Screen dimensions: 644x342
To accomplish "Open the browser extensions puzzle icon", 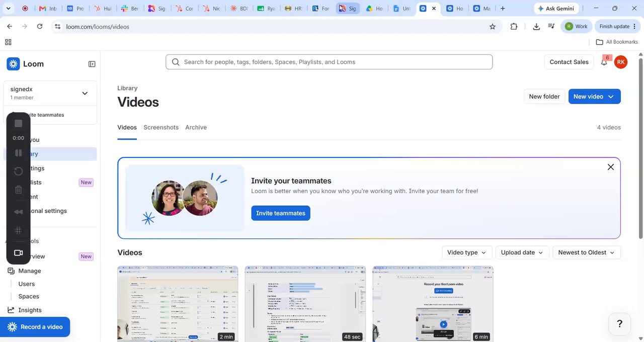I will [514, 27].
